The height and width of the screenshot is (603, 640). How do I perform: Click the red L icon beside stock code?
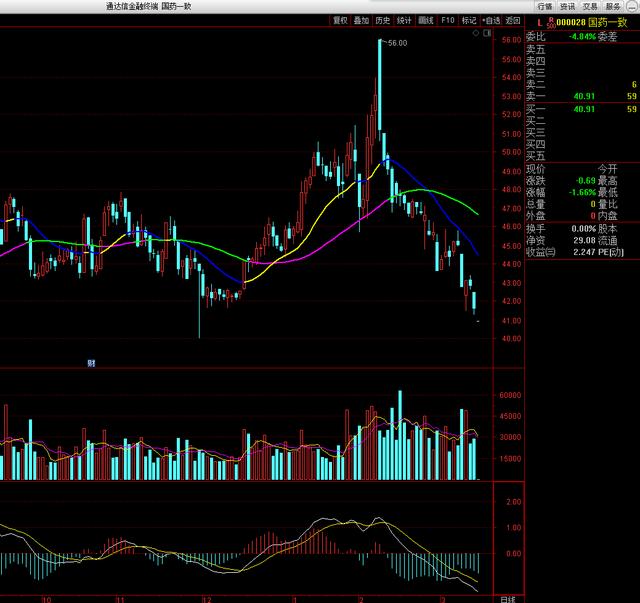click(540, 23)
